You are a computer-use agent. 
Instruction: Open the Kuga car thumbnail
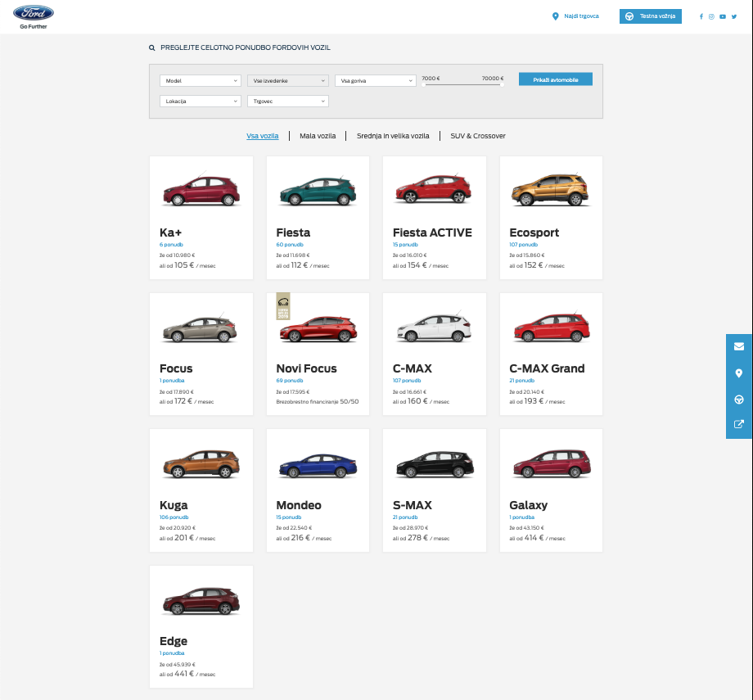[201, 464]
